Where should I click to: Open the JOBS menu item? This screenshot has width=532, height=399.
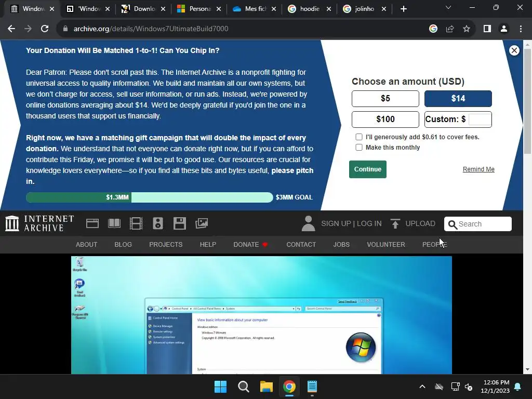point(341,245)
